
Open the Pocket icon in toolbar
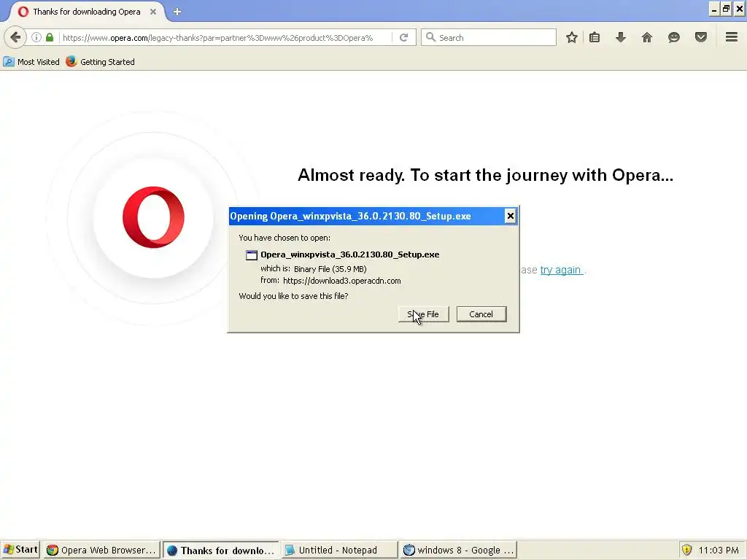700,37
